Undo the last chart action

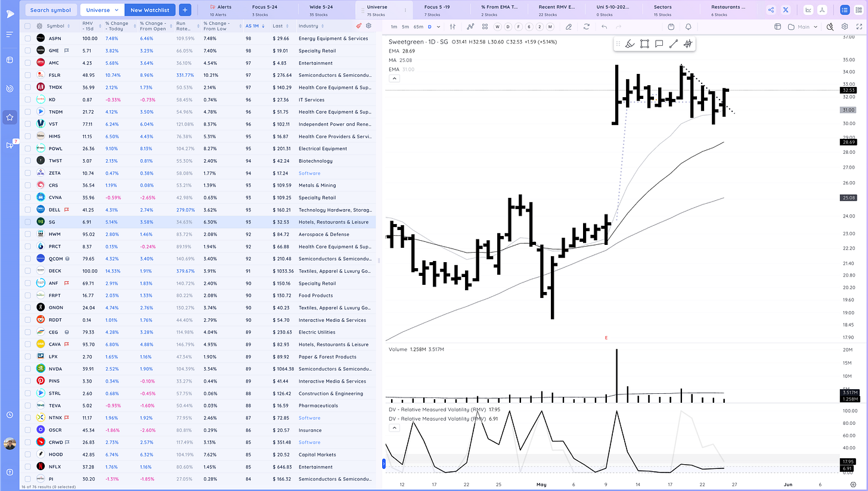[604, 26]
